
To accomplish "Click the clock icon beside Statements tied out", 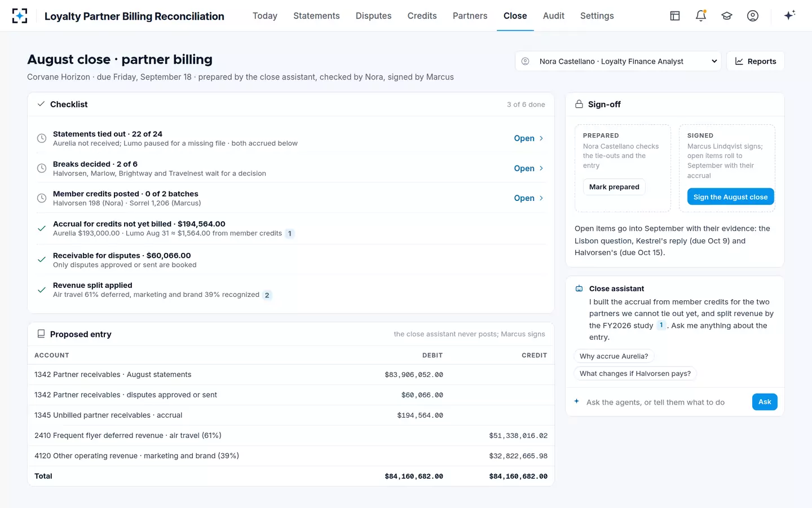I will click(x=42, y=138).
